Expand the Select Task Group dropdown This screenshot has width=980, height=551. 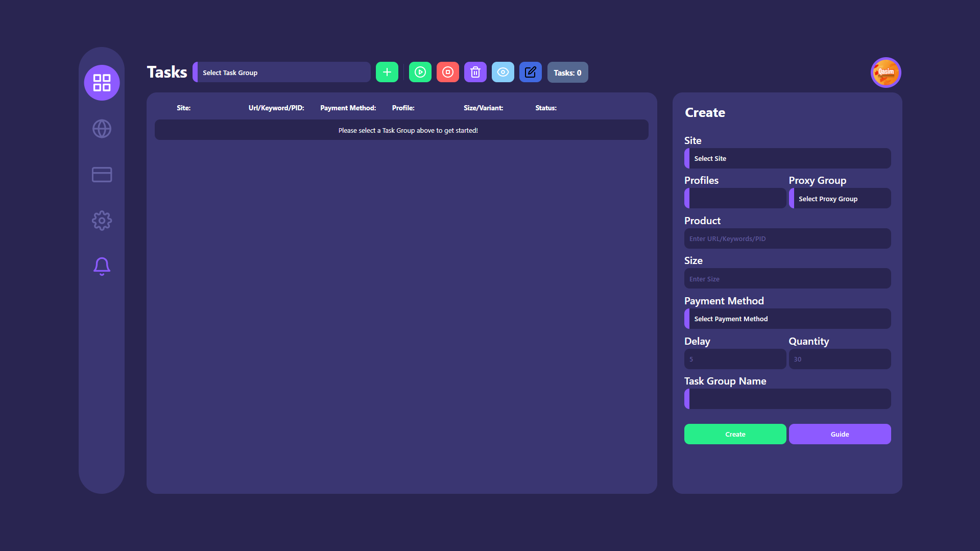coord(282,72)
